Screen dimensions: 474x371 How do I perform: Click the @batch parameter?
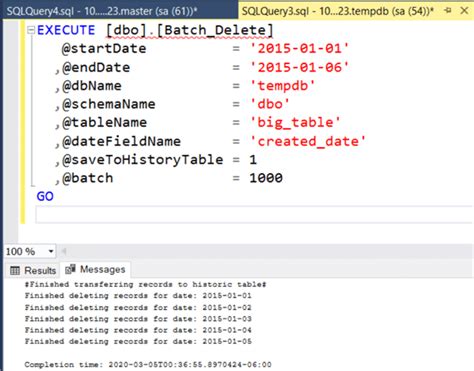click(87, 178)
